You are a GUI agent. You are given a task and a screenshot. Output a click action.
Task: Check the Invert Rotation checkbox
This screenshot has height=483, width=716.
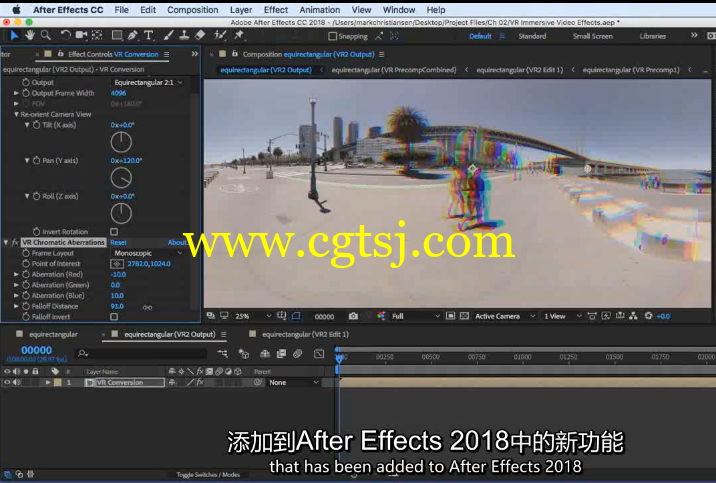(114, 232)
